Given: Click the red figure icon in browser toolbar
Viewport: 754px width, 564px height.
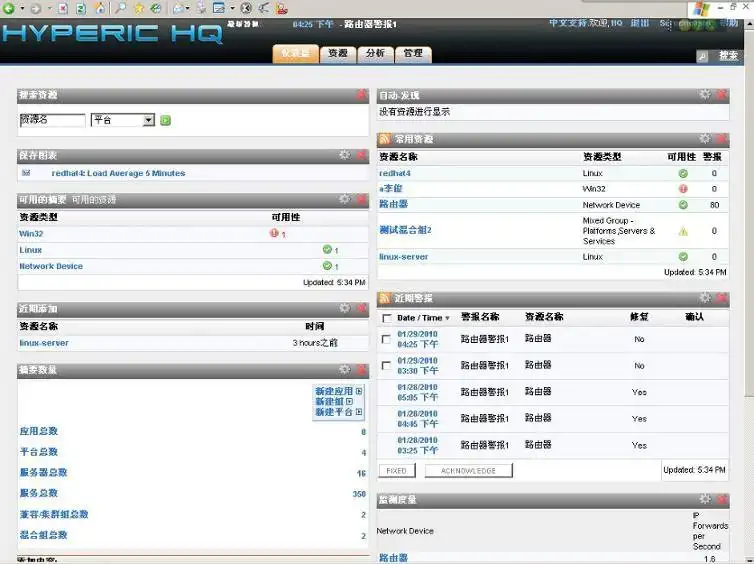Looking at the screenshot, I should pyautogui.click(x=282, y=8).
